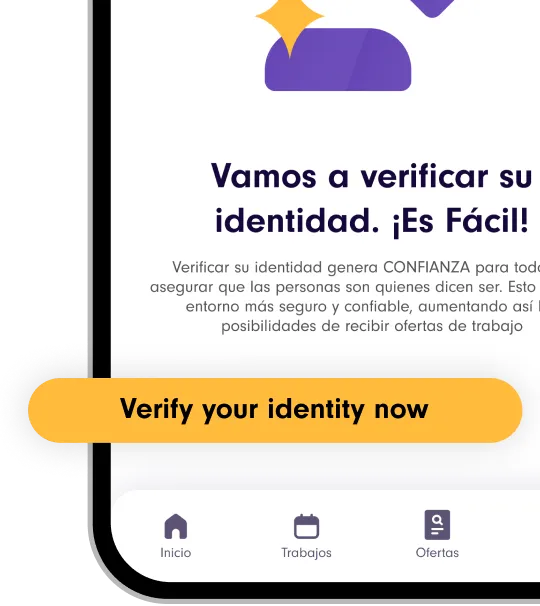Open the Trabajos calendar icon
This screenshot has width=540, height=606.
point(307,526)
